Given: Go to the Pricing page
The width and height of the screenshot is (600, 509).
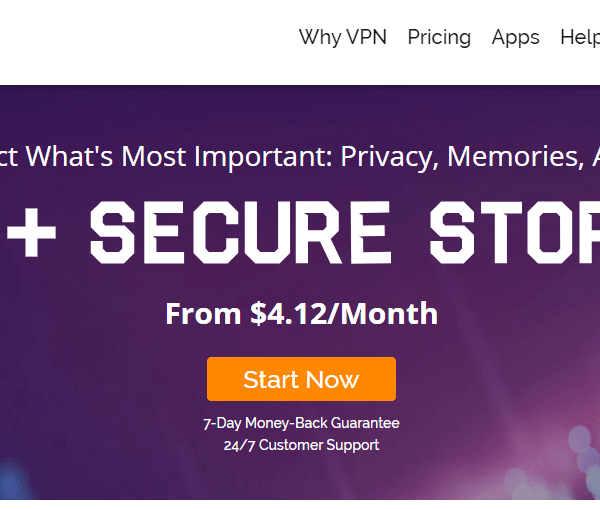Looking at the screenshot, I should click(x=439, y=38).
